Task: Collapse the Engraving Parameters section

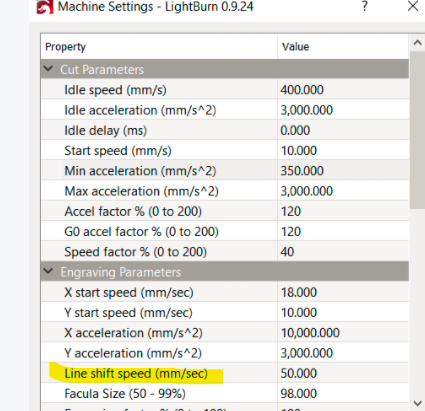Action: click(x=49, y=271)
